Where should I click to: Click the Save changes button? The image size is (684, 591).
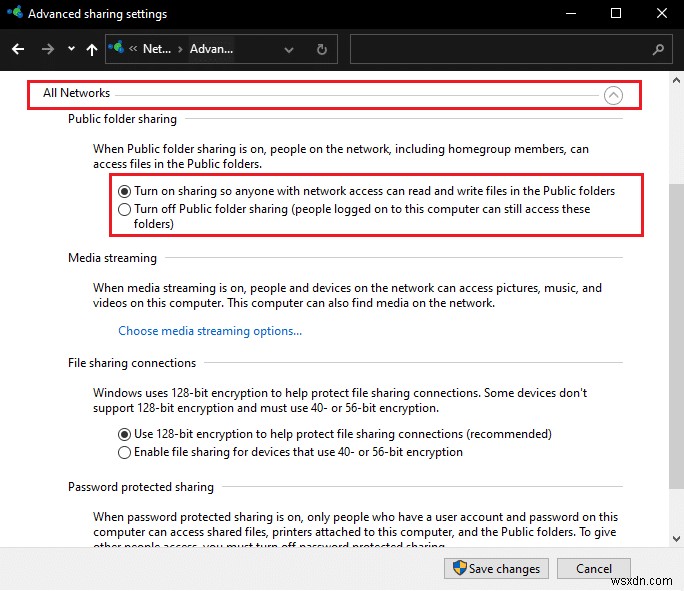point(496,569)
